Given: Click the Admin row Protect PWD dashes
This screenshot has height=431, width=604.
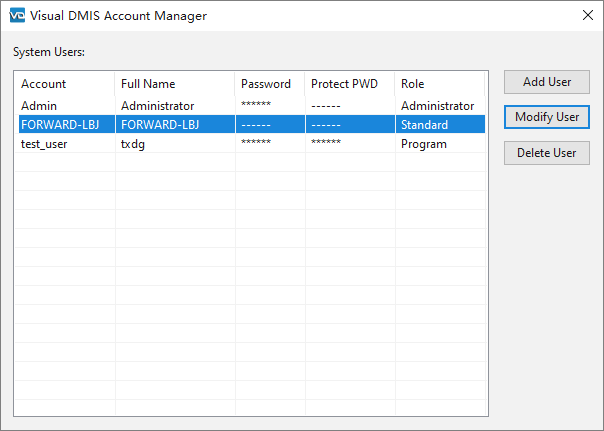Looking at the screenshot, I should pos(326,106).
